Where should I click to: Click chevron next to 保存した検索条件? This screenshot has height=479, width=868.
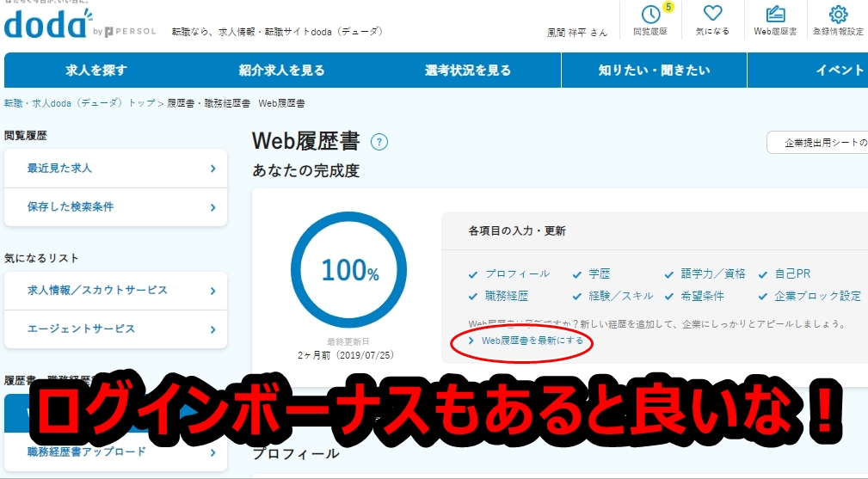213,207
